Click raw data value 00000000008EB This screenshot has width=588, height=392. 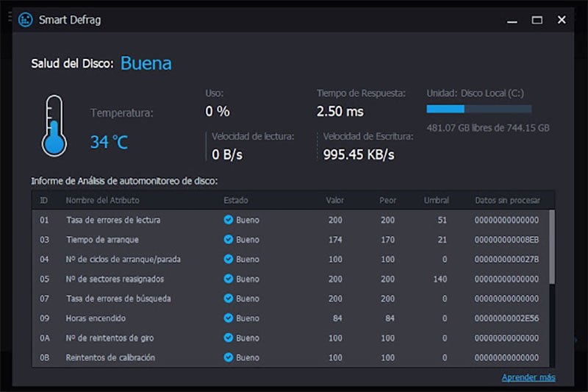point(506,239)
